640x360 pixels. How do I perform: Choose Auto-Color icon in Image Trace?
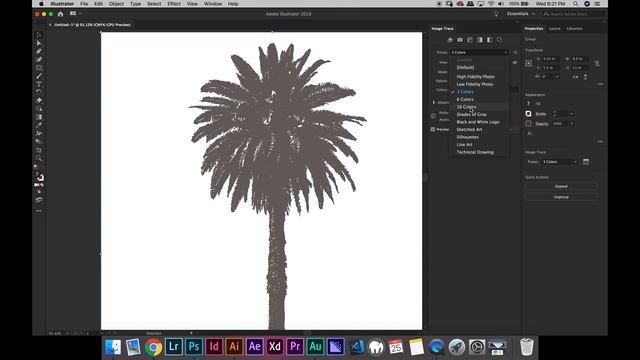click(450, 40)
